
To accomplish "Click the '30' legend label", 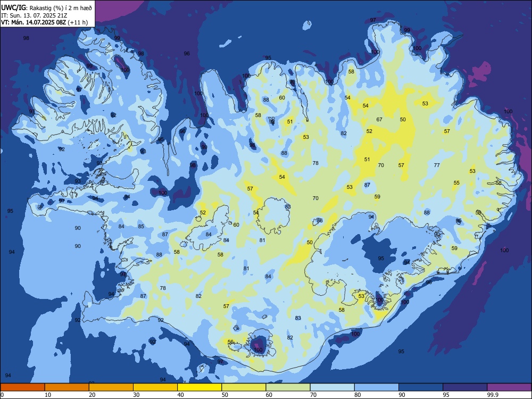I will click(136, 395).
